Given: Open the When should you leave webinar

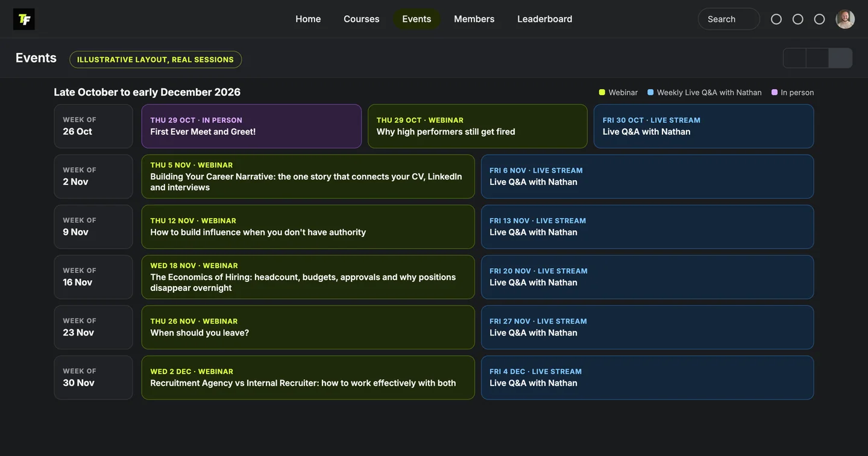Looking at the screenshot, I should tap(308, 327).
